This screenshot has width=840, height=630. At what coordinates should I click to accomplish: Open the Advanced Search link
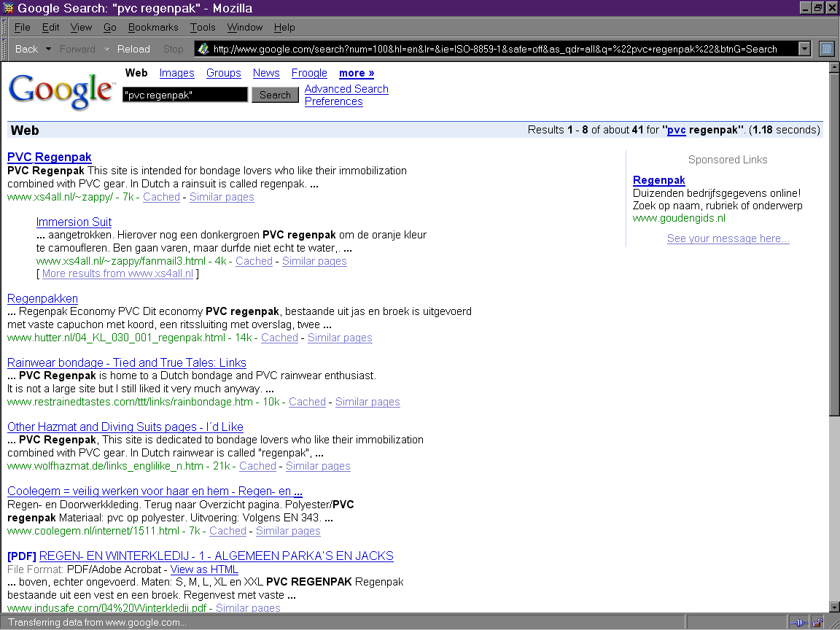click(346, 89)
